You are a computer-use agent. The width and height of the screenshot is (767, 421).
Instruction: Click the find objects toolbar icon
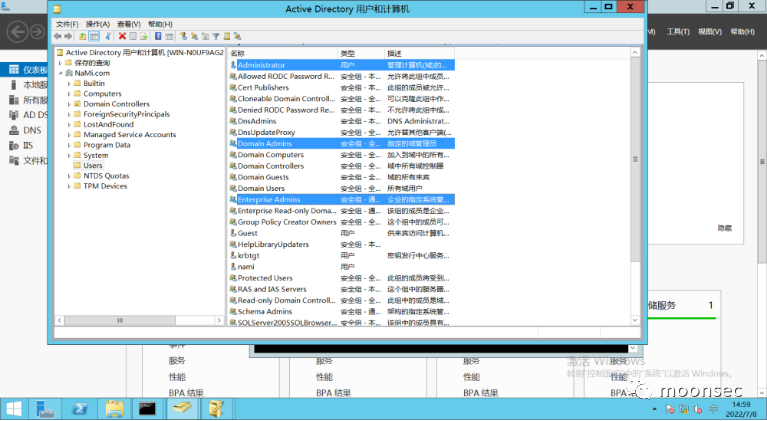click(226, 36)
